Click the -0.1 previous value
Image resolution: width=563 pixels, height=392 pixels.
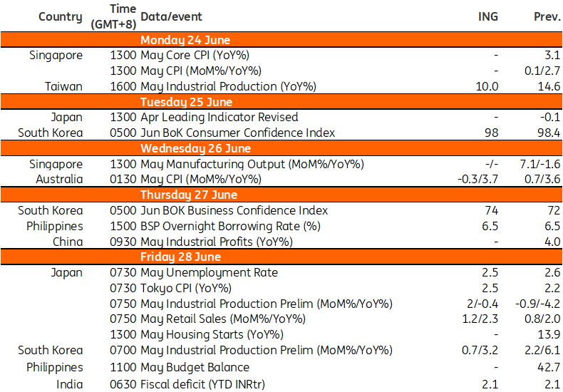[551, 118]
